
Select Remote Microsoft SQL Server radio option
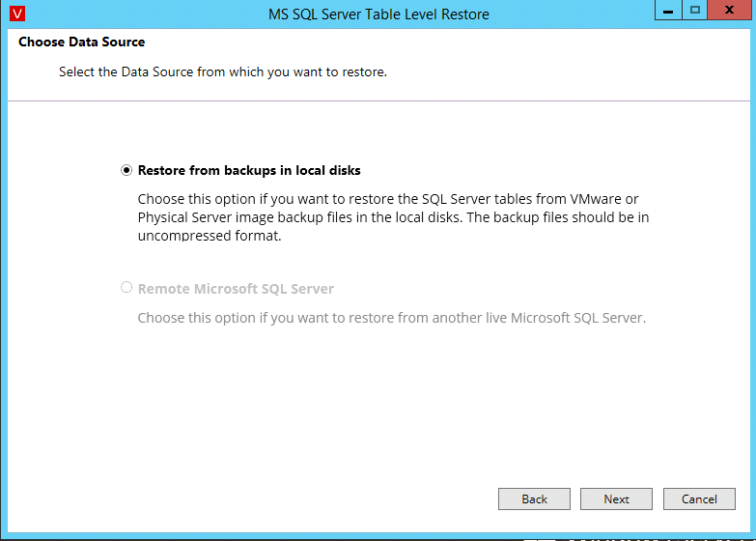(x=126, y=288)
